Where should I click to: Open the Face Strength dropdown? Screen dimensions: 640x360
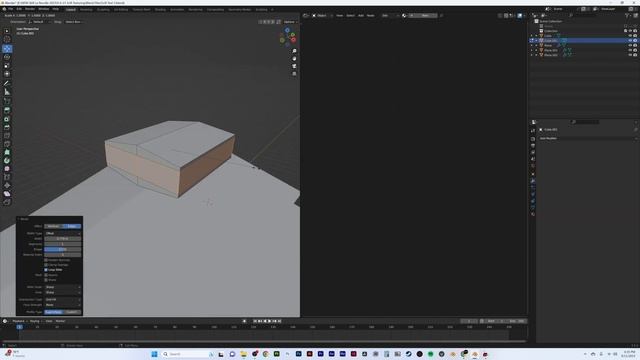tap(62, 305)
